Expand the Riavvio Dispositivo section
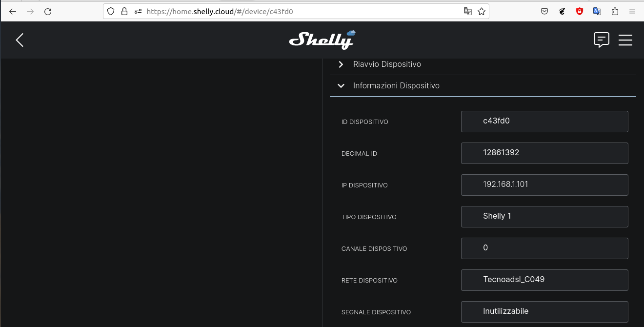The height and width of the screenshot is (327, 644). click(483, 64)
